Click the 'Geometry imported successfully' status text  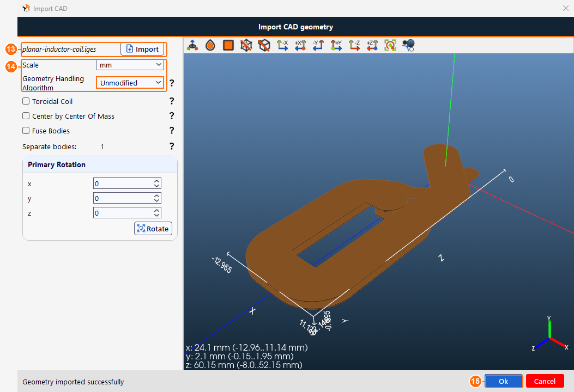pyautogui.click(x=73, y=382)
